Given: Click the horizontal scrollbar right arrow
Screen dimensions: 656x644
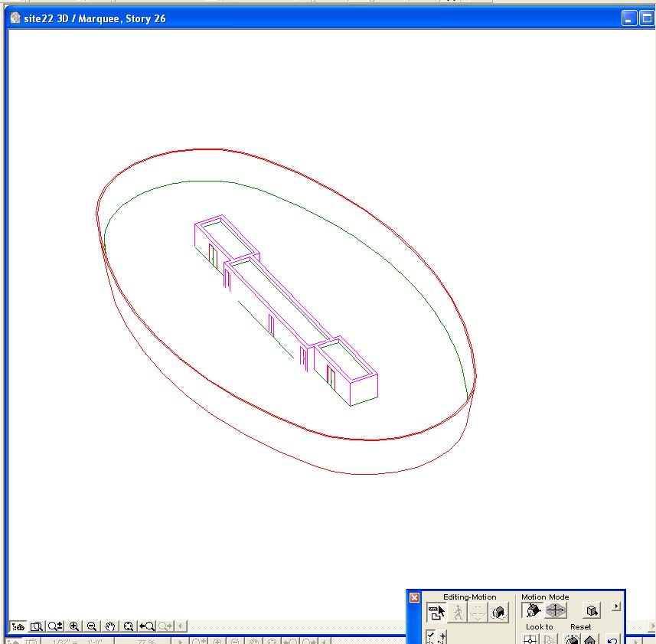Looking at the screenshot, I should (651, 626).
